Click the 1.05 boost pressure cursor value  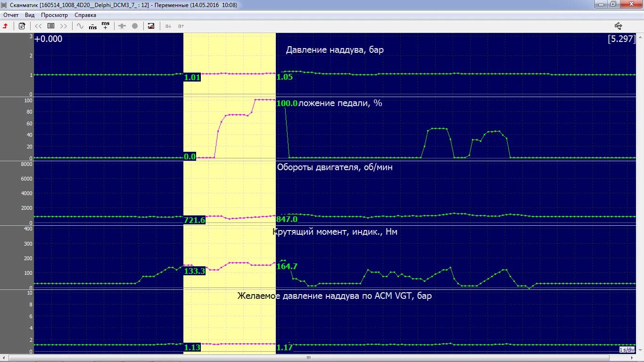tap(285, 77)
